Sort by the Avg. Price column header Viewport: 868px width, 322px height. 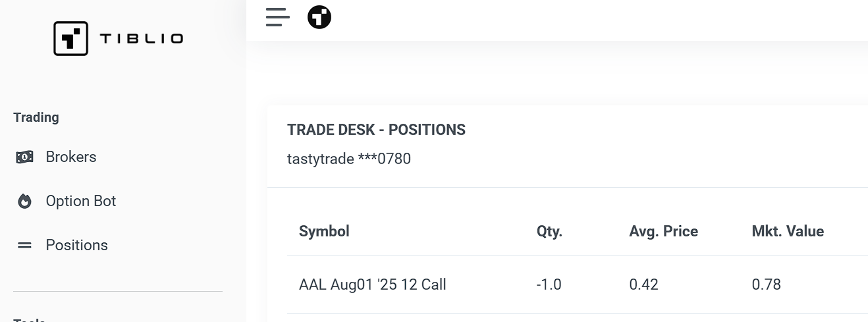(663, 231)
